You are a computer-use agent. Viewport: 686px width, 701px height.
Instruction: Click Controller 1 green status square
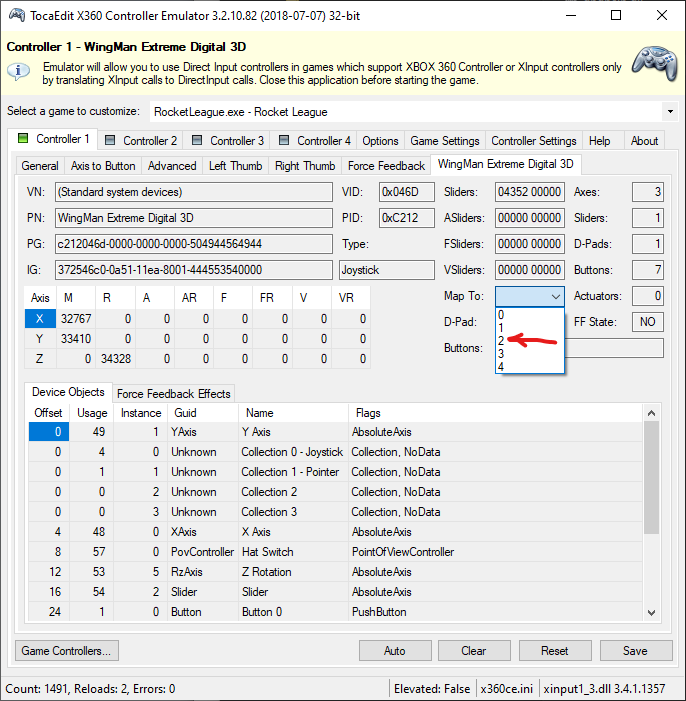[x=22, y=138]
